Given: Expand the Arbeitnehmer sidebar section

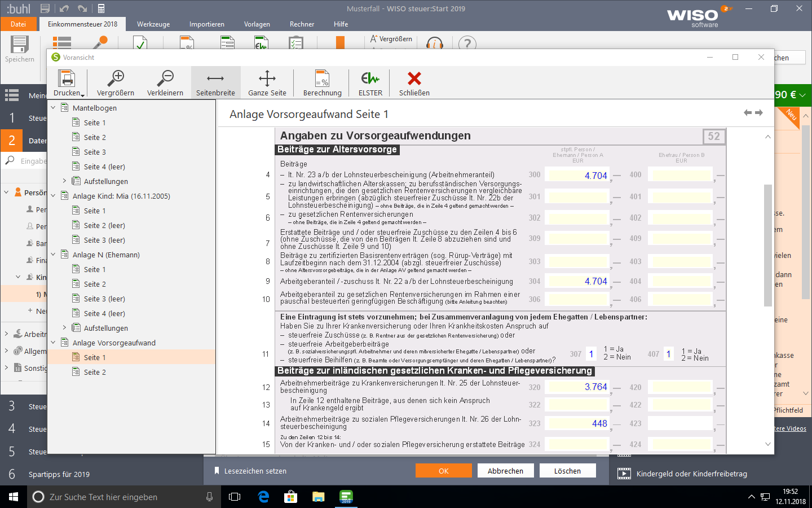Looking at the screenshot, I should click(x=6, y=334).
